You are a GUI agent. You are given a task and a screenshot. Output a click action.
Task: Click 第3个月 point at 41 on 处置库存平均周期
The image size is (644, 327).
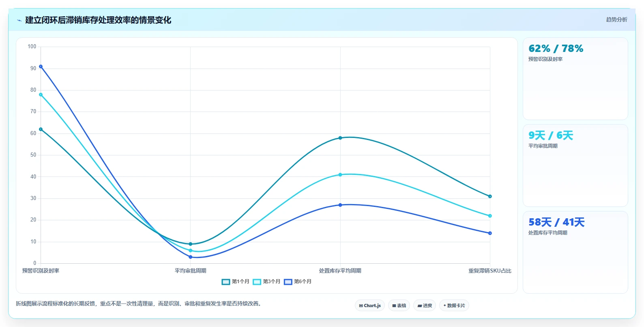click(x=340, y=175)
